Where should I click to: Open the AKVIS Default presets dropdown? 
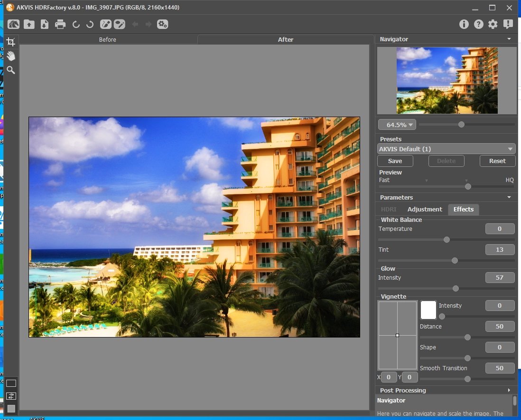pyautogui.click(x=446, y=149)
